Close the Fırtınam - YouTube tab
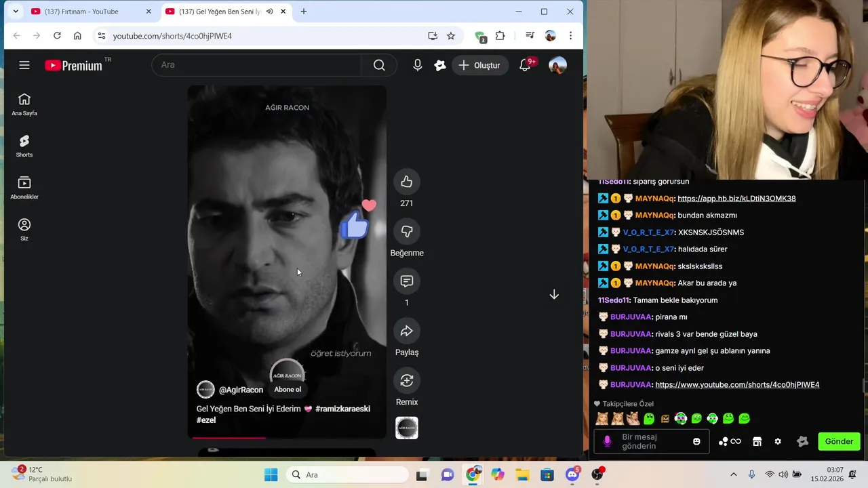 [x=149, y=12]
